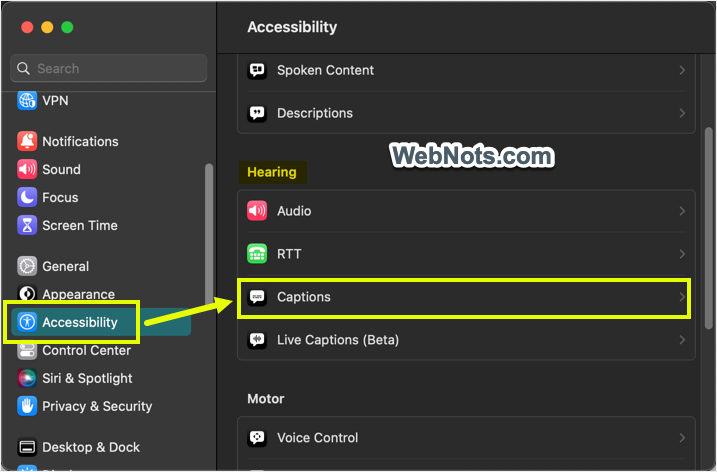Open the Screen Time hourglass icon
The width and height of the screenshot is (717, 472).
(x=27, y=225)
